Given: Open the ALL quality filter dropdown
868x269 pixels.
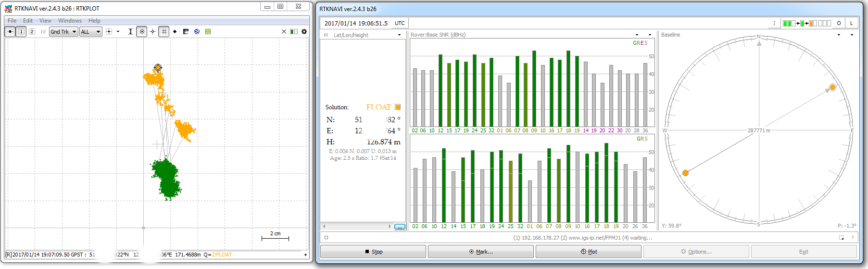Looking at the screenshot, I should (x=91, y=32).
